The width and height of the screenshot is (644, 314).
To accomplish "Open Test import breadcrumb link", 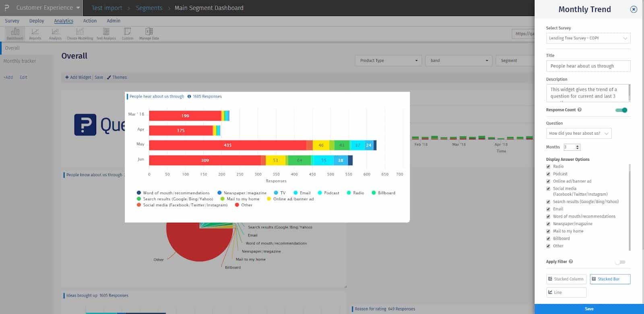I will (107, 8).
